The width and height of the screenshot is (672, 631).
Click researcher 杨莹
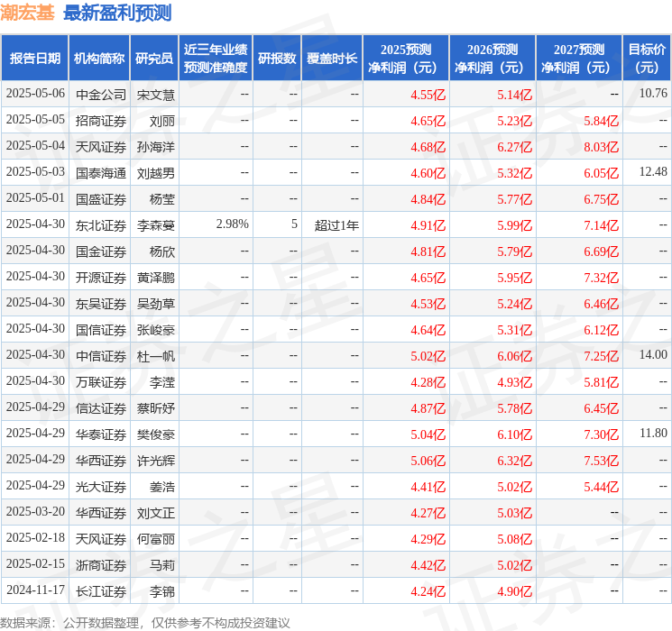pos(162,199)
